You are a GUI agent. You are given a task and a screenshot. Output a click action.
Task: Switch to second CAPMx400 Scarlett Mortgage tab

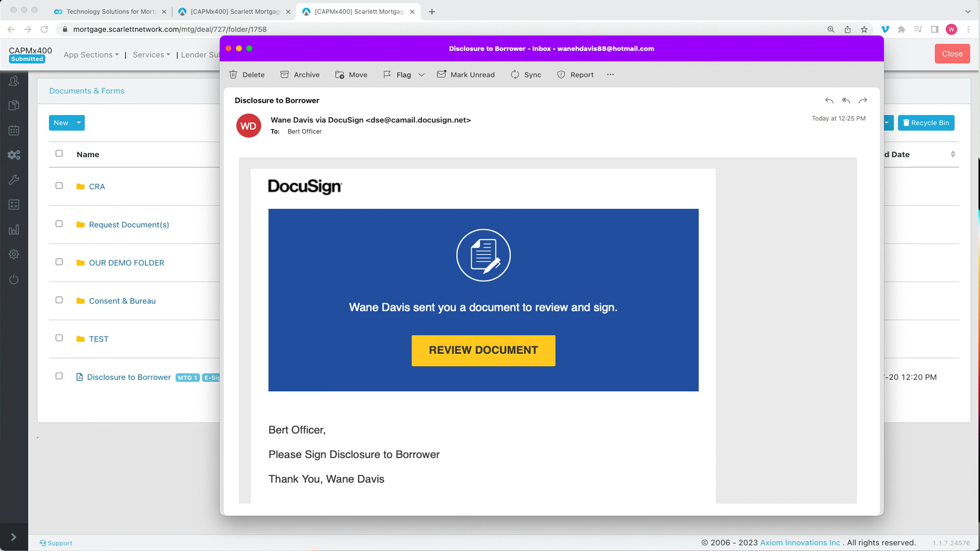point(235,11)
